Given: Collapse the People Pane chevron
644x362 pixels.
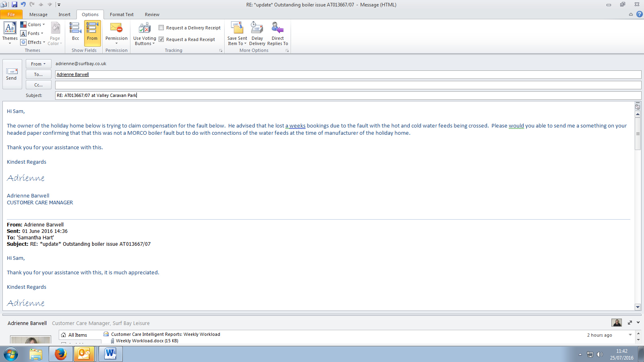Looking at the screenshot, I should click(x=638, y=323).
